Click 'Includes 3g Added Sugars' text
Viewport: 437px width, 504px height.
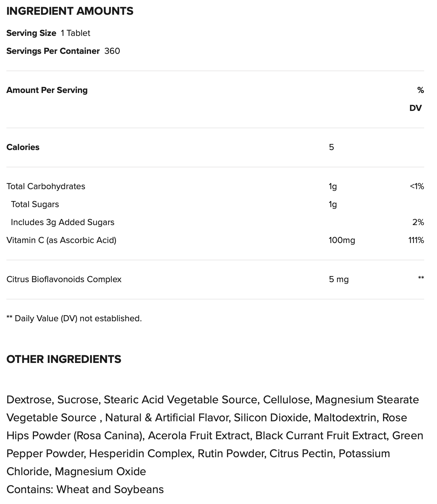62,222
